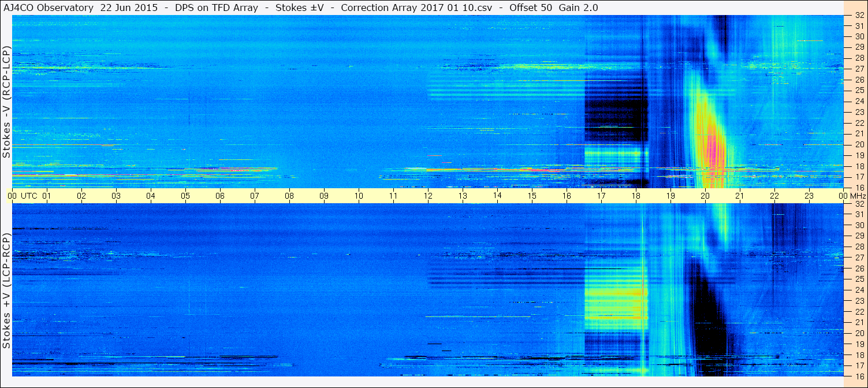Click the 28 MHz tick on the upper scale
The height and width of the screenshot is (388, 868).
point(859,58)
